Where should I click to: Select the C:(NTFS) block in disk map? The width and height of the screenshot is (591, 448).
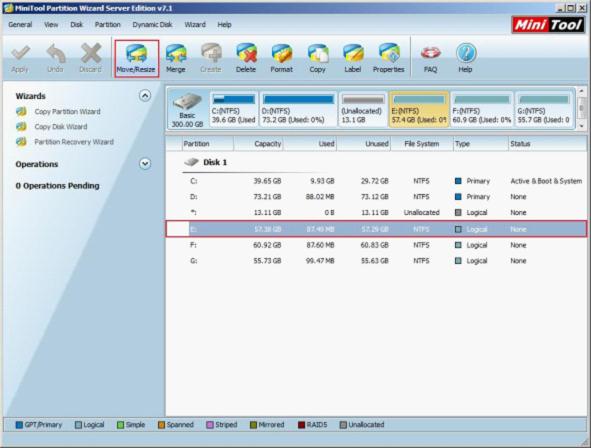point(234,109)
